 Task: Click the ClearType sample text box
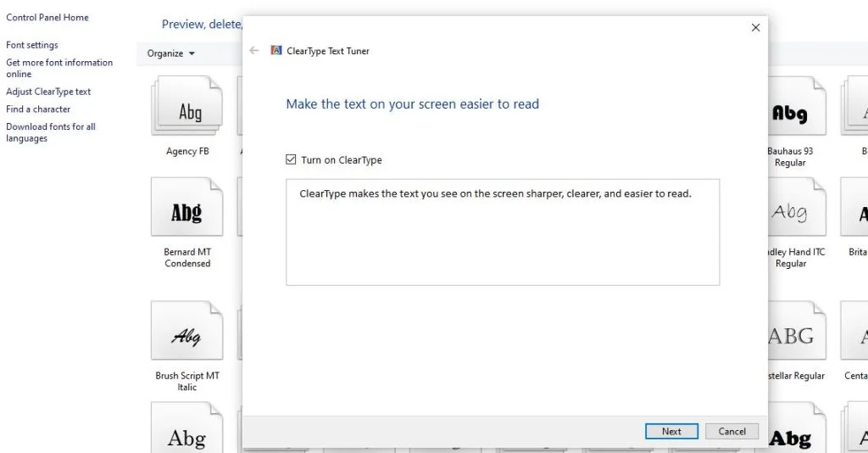tap(503, 232)
